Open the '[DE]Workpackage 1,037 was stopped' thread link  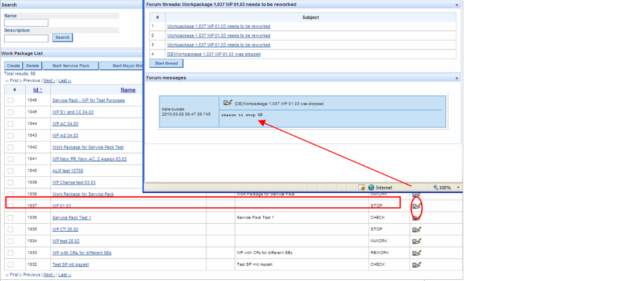(213, 54)
